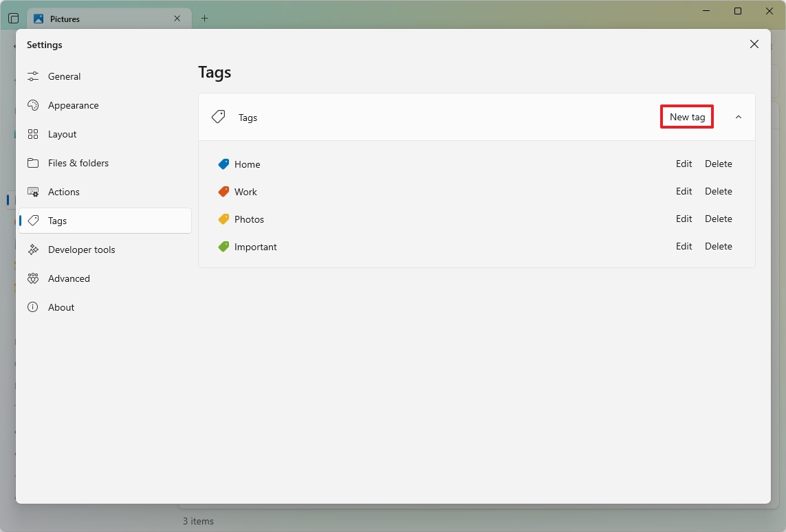The image size is (786, 532).
Task: Edit the Home tag
Action: pos(684,164)
